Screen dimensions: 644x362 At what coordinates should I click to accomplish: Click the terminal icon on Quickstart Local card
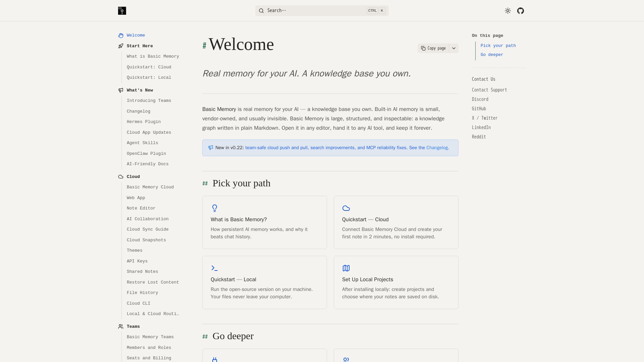[x=215, y=268]
